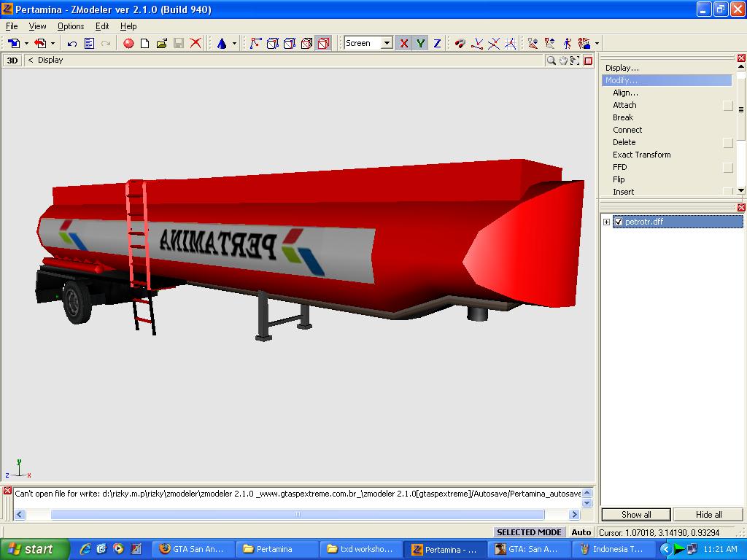Open the undo history list icon
747x560 pixels.
pyautogui.click(x=89, y=44)
